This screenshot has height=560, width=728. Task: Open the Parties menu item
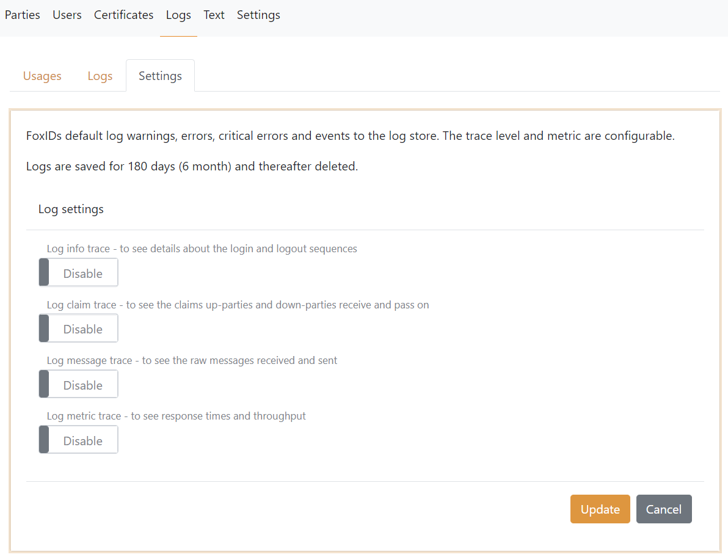(23, 15)
